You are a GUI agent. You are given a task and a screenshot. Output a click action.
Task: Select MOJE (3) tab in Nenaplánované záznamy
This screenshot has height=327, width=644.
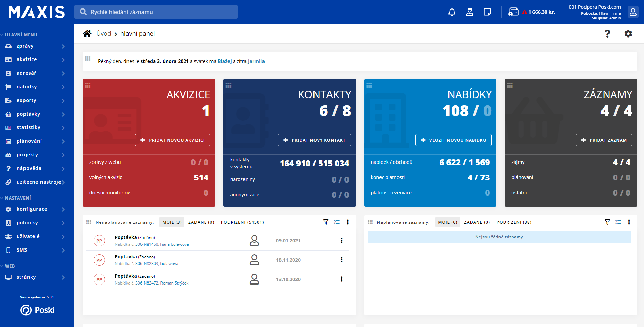tap(172, 222)
